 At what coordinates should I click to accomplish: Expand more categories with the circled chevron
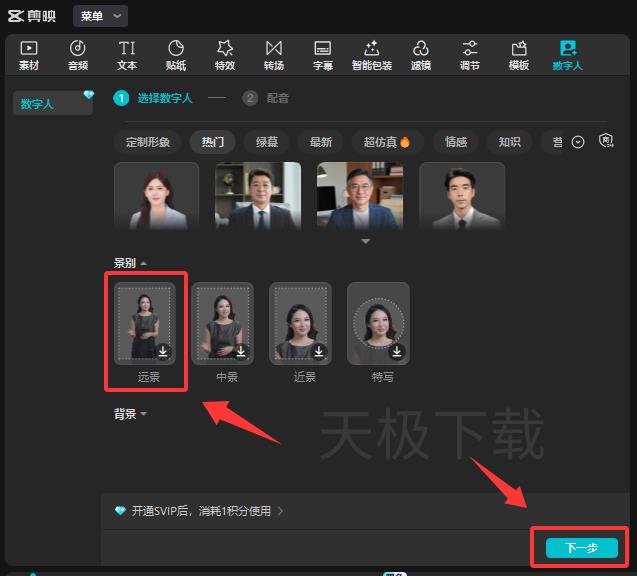coord(578,142)
